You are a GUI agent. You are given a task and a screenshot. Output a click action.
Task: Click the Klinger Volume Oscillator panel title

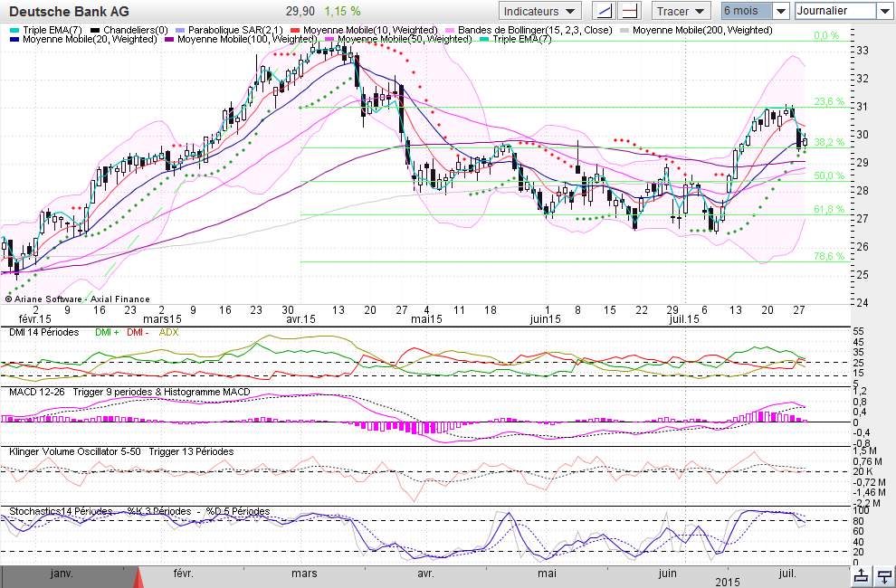[121, 451]
